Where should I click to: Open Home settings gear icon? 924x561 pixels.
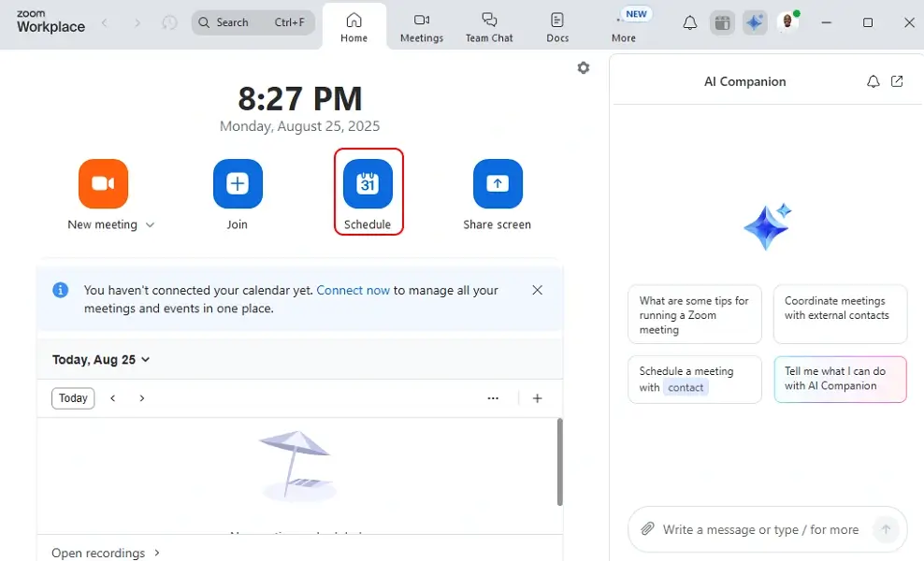[584, 67]
